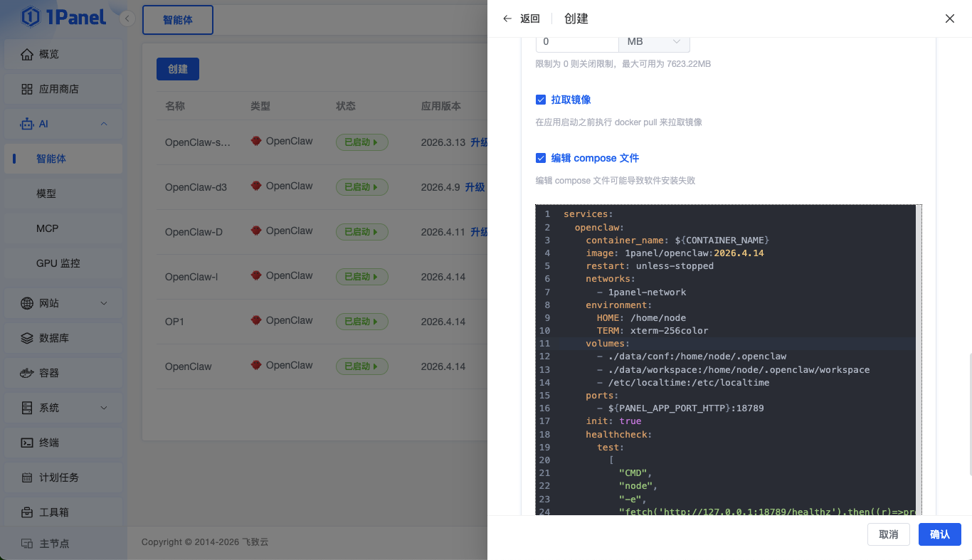The width and height of the screenshot is (972, 560).
Task: Open 计划任务 calendar icon in the sidebar
Action: pos(27,477)
